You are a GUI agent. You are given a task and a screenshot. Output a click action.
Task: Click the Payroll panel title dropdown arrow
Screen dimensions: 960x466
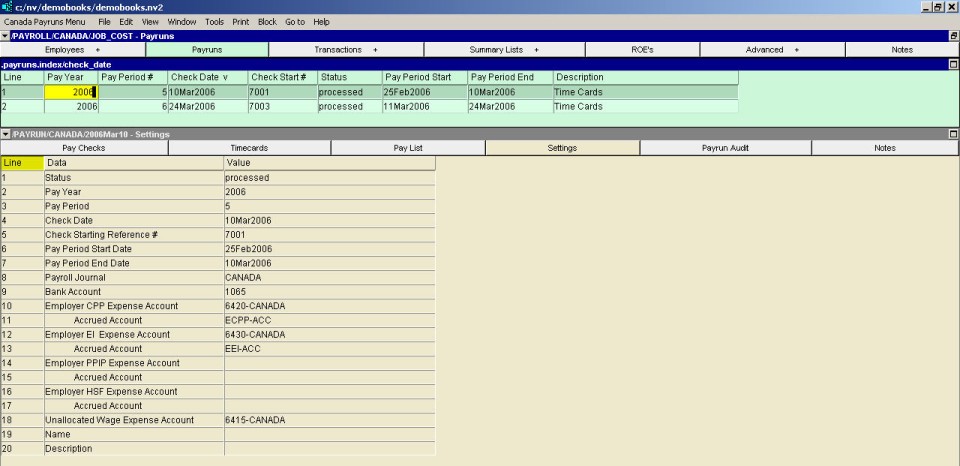[5, 36]
